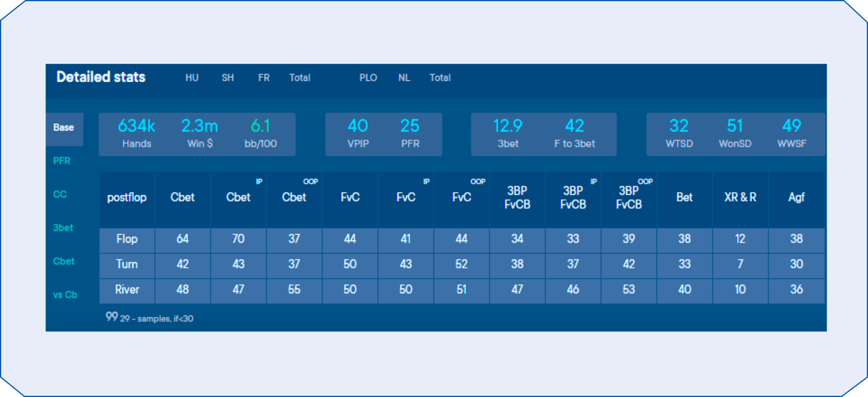Switch to the CC sidebar tab
The width and height of the screenshot is (868, 397).
coord(60,195)
